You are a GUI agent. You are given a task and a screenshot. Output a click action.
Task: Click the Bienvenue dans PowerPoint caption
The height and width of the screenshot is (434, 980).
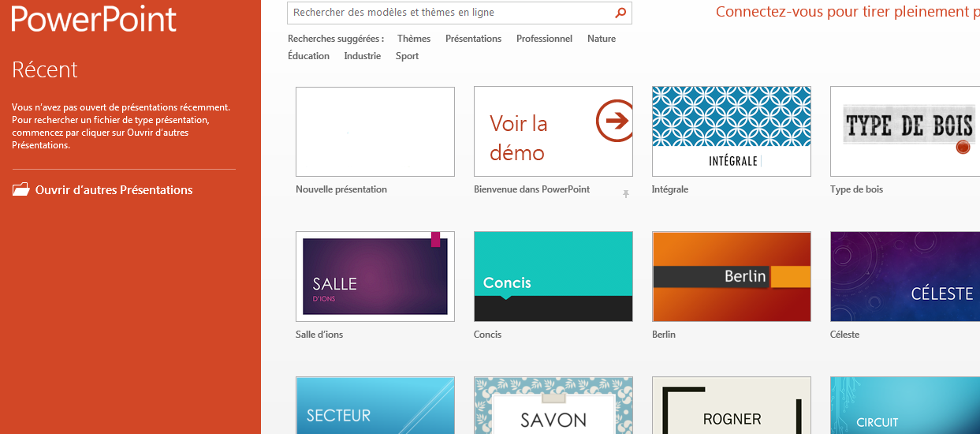[532, 189]
